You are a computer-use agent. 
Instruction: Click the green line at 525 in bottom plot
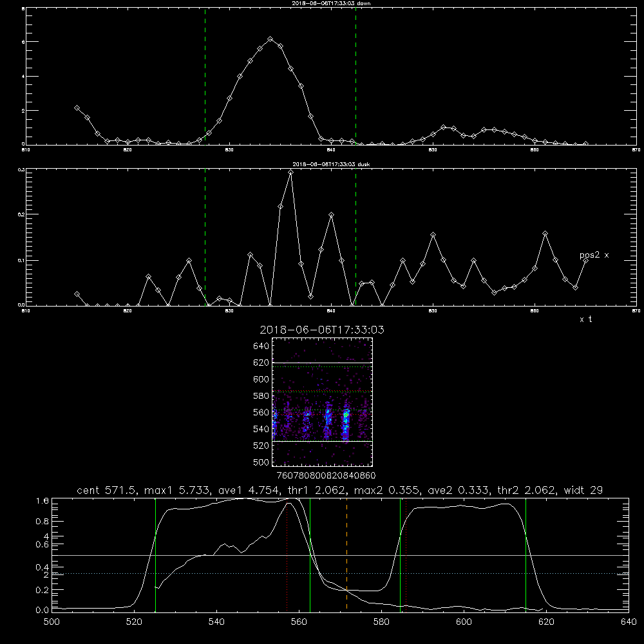[x=155, y=554]
